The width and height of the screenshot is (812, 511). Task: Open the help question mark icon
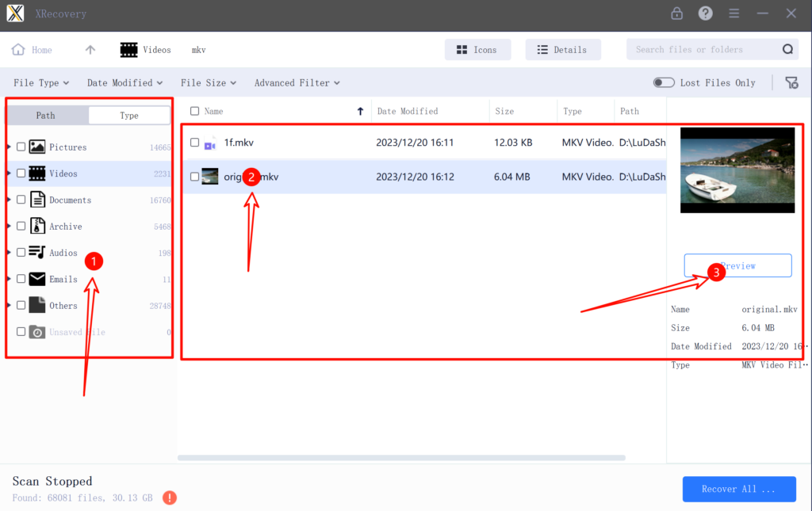click(x=705, y=13)
